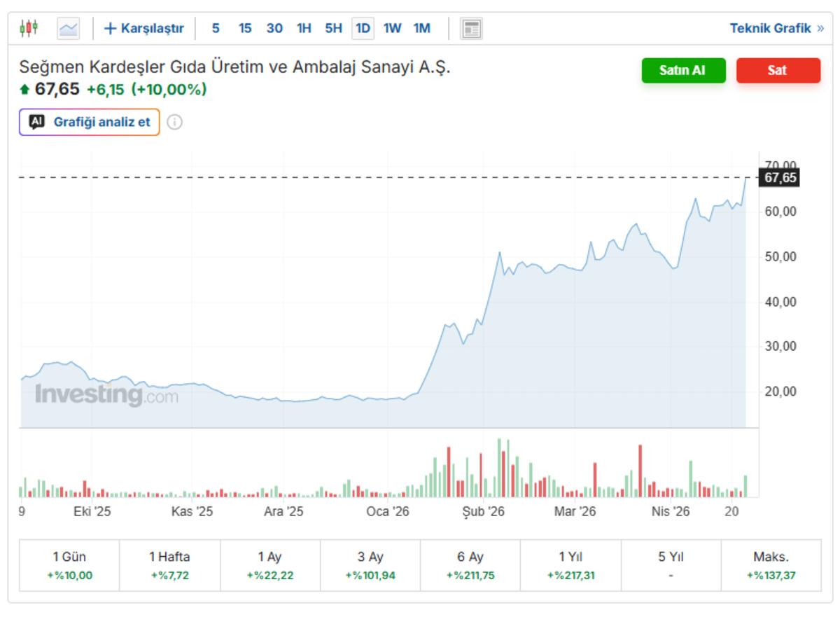This screenshot has height=617, width=840.
Task: Expand Teknik Grafik via double chevron
Action: click(x=820, y=29)
